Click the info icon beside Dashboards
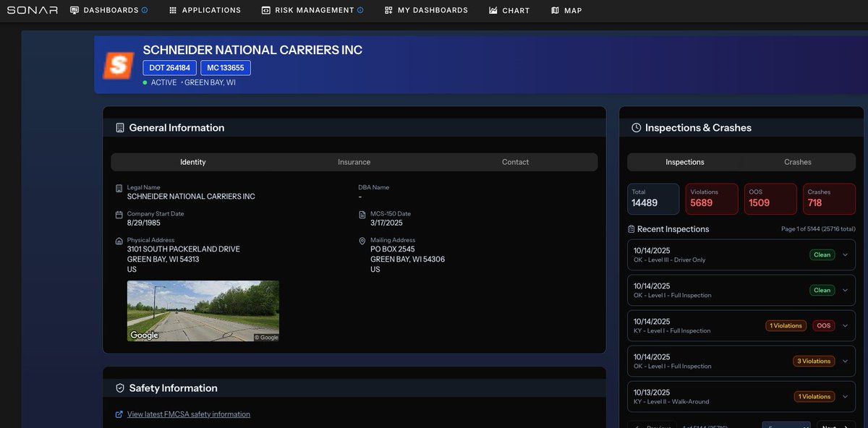This screenshot has width=868, height=428. pyautogui.click(x=145, y=10)
